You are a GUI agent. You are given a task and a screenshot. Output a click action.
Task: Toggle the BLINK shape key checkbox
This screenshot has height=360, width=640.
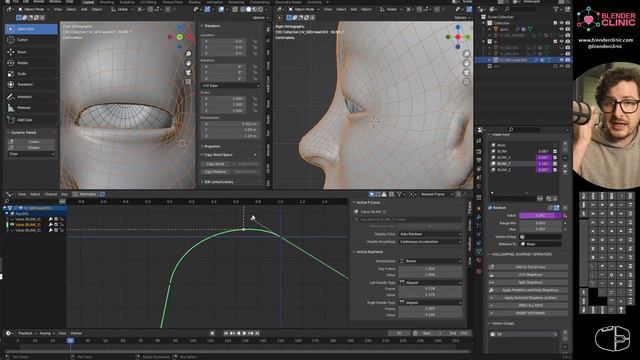[x=555, y=151]
